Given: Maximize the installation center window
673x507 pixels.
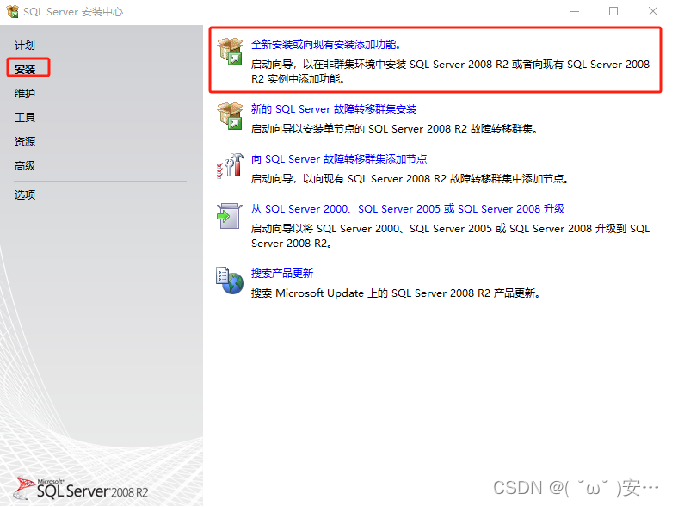Looking at the screenshot, I should [x=613, y=11].
